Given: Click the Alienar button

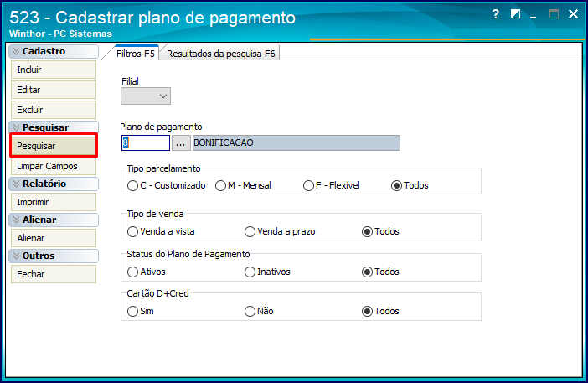Looking at the screenshot, I should 54,238.
